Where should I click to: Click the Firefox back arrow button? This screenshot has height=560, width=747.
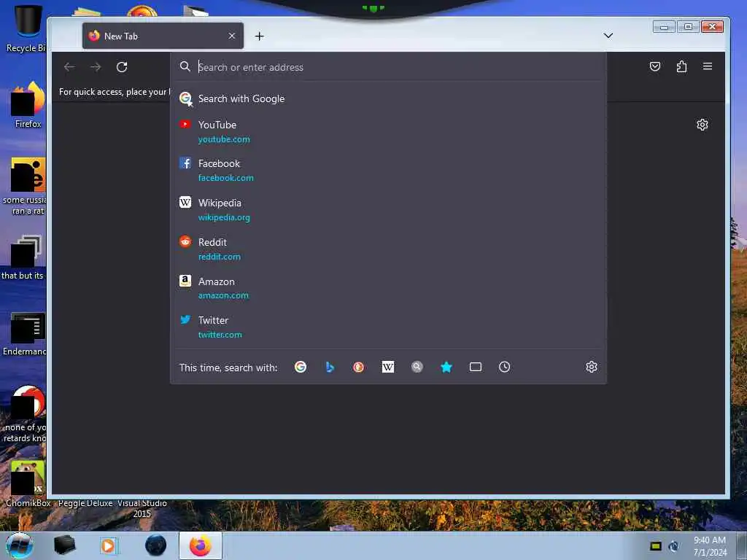[69, 67]
